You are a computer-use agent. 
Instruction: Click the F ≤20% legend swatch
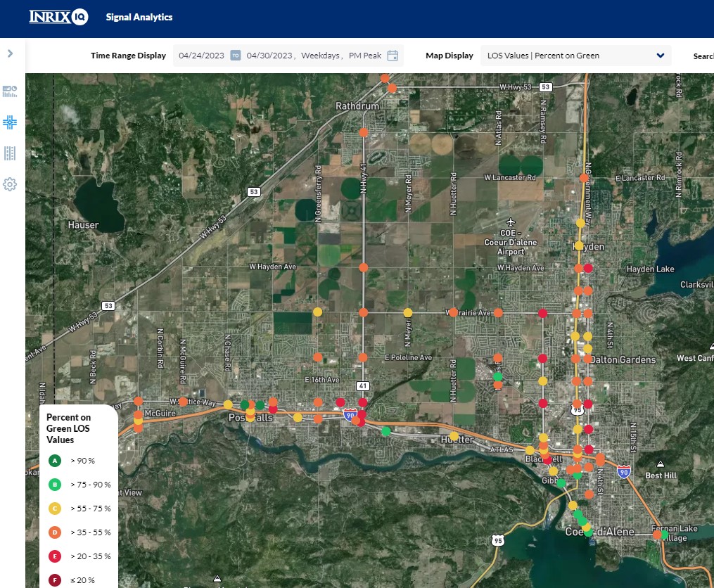click(x=55, y=580)
